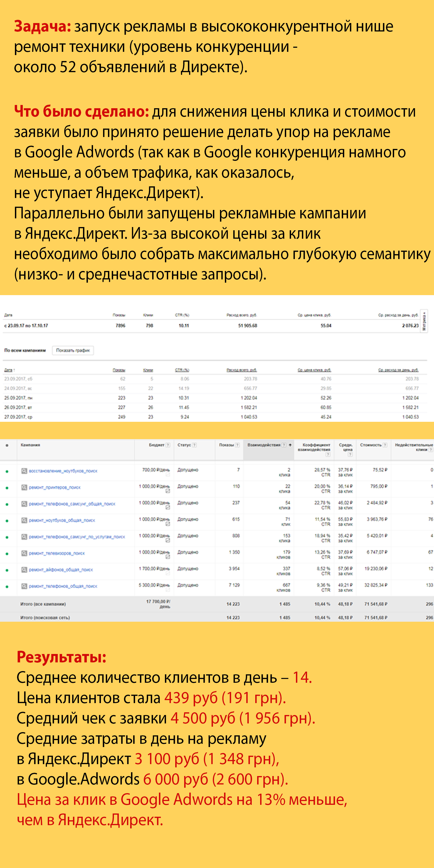Click the search icon beside ремонт_телефонов_самсунг_общая_поиск

pyautogui.click(x=24, y=504)
